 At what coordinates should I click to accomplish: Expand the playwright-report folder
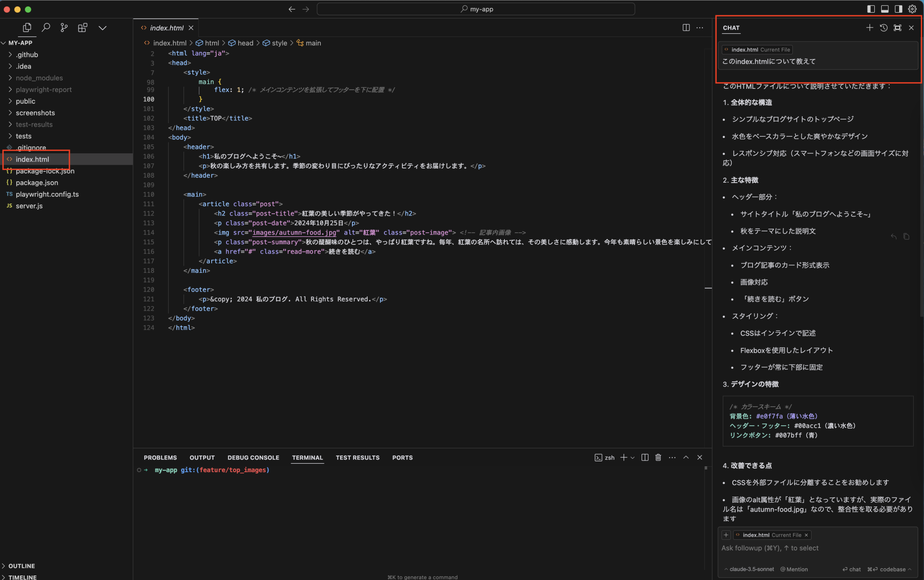pos(44,90)
